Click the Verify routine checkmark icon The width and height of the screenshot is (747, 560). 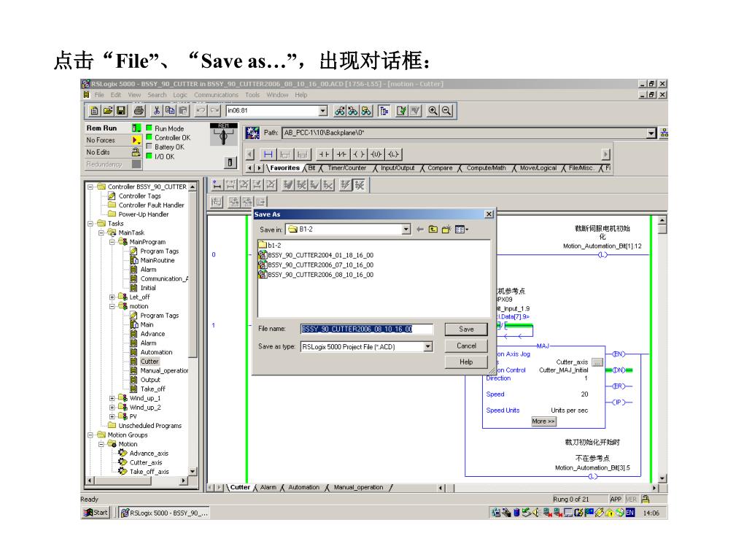point(402,111)
